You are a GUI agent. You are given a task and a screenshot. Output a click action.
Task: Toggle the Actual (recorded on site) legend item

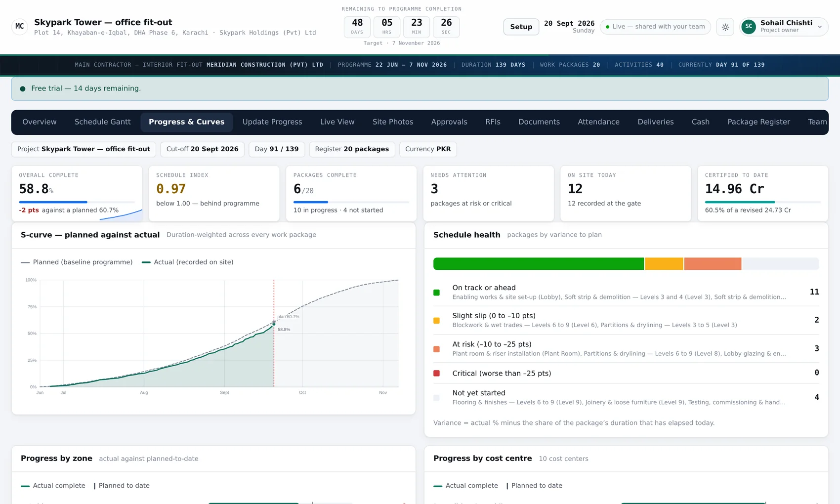coord(187,262)
